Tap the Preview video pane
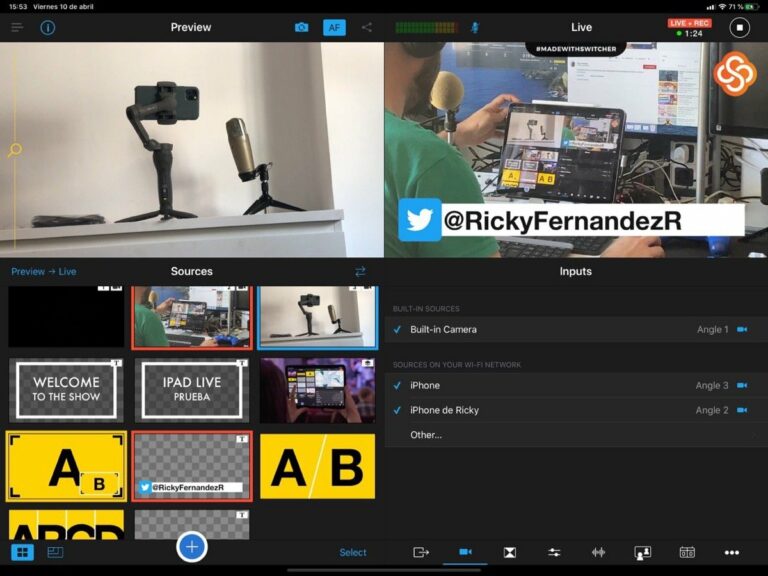Screen dimensions: 768x576 (192, 149)
